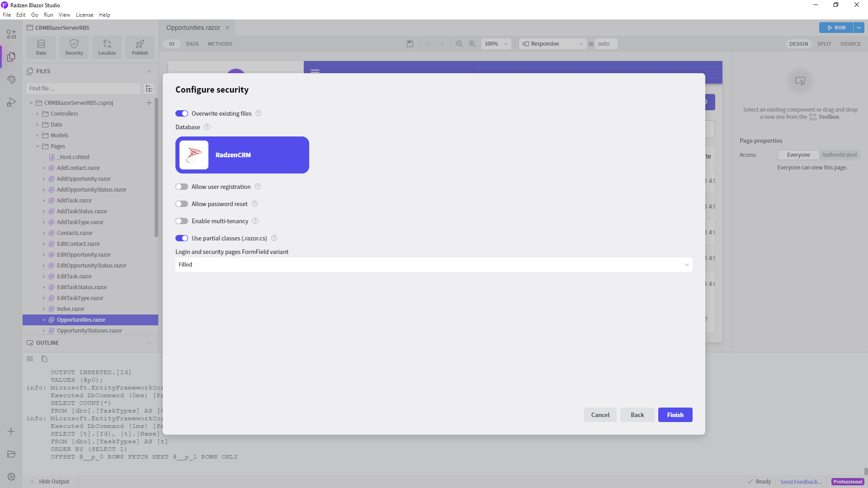The image size is (868, 488).
Task: Open settings gear in left sidebar
Action: (x=11, y=477)
